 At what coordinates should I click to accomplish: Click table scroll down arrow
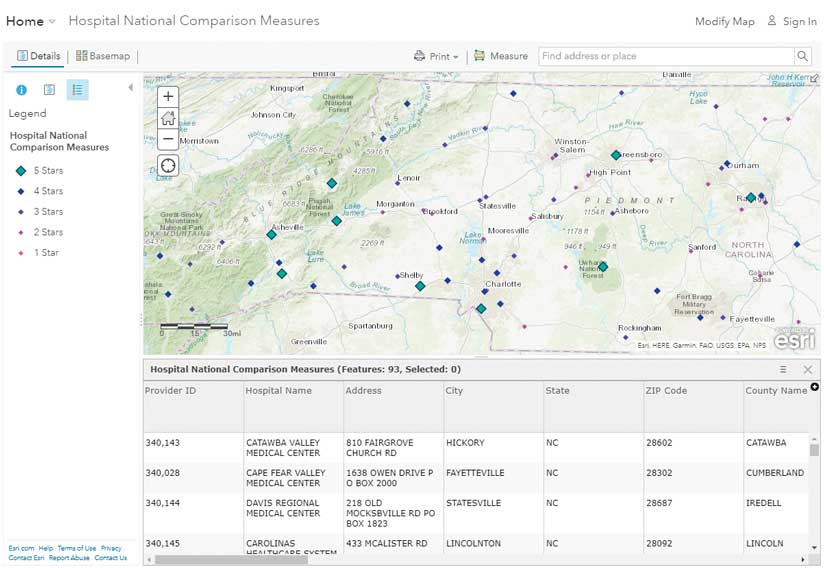[814, 548]
